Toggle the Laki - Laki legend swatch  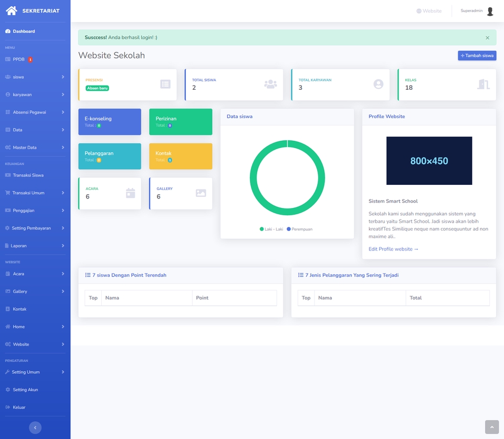pos(261,229)
